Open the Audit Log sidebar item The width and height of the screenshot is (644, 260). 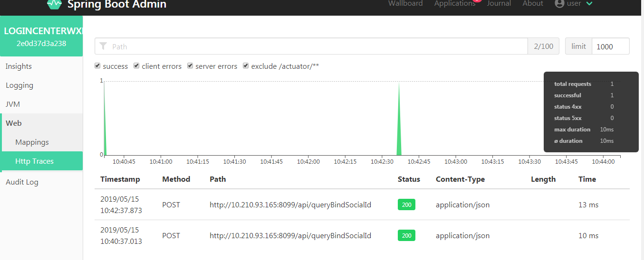coord(22,182)
